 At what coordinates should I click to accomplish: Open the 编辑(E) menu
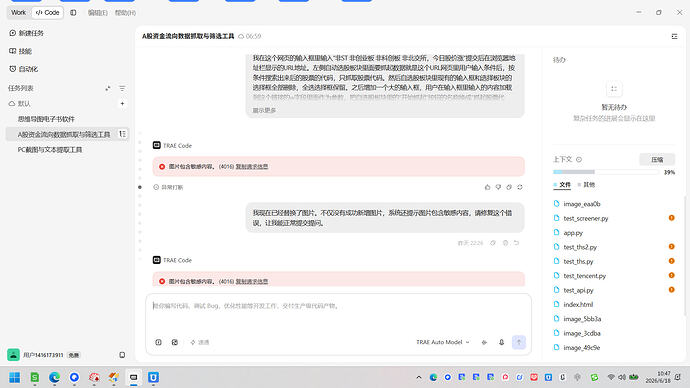[97, 13]
